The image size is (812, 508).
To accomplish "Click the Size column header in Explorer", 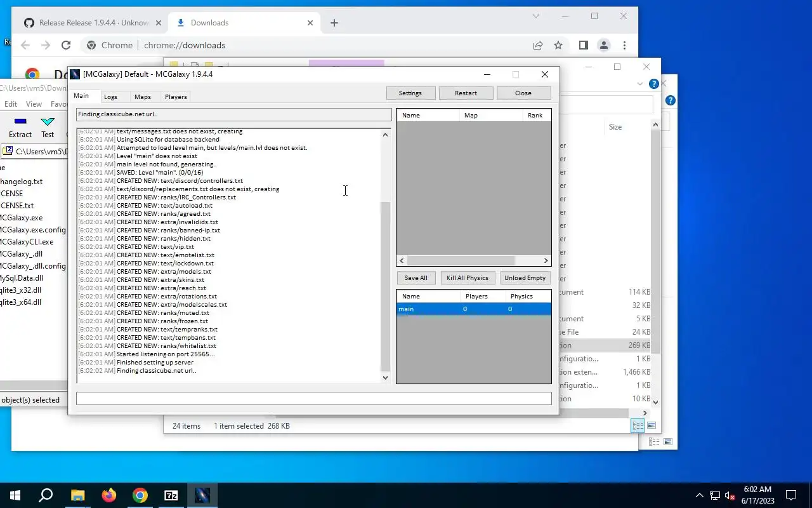I will [615, 127].
